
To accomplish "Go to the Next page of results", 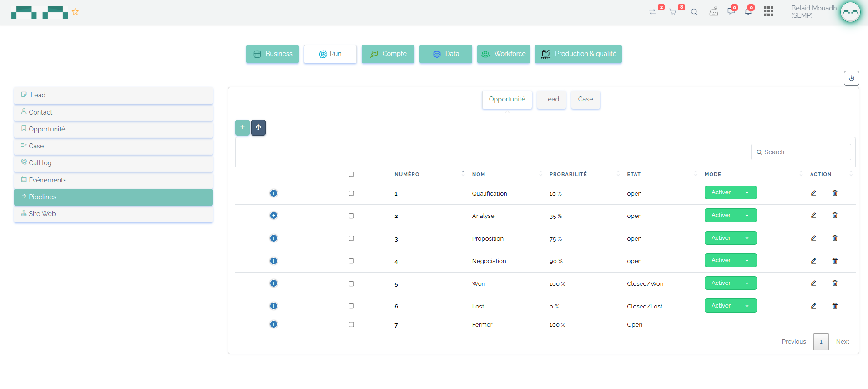I will (x=843, y=342).
